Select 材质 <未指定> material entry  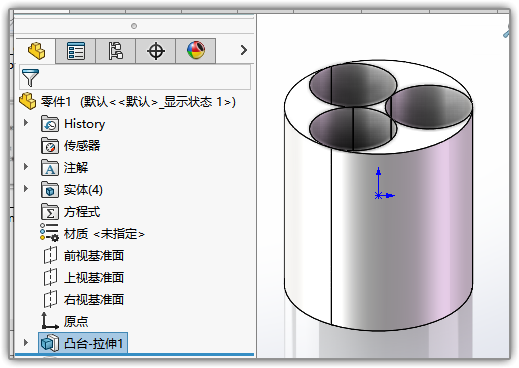click(104, 234)
